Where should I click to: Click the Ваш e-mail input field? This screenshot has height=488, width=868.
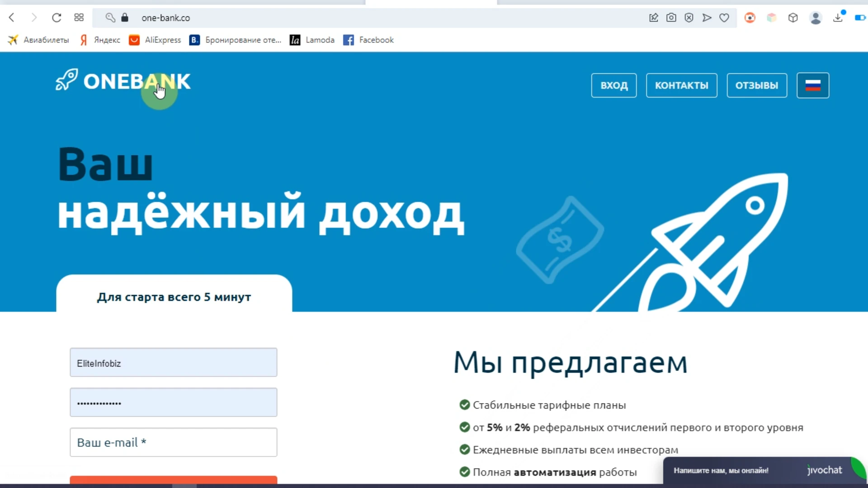click(173, 442)
